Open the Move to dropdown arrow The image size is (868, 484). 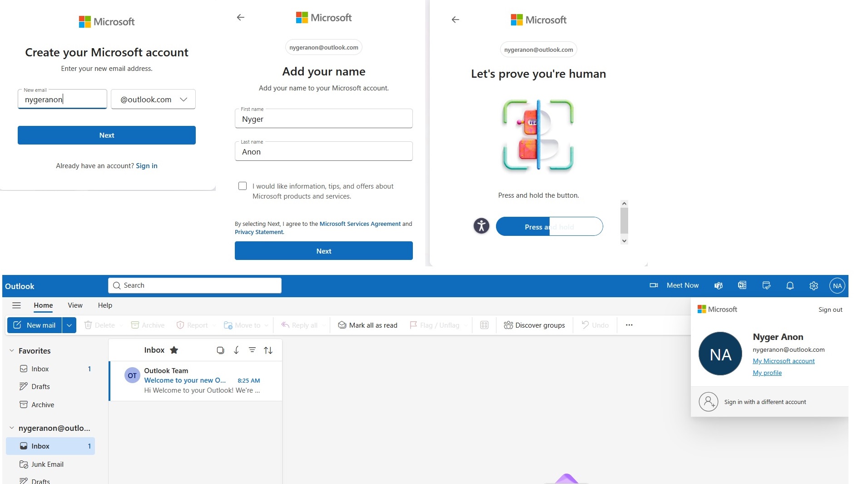pos(266,325)
